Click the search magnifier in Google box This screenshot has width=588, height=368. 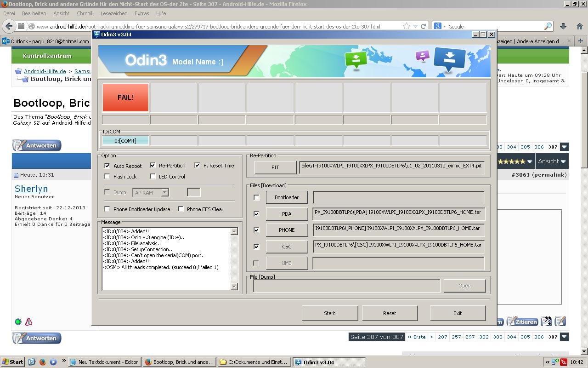pyautogui.click(x=548, y=26)
